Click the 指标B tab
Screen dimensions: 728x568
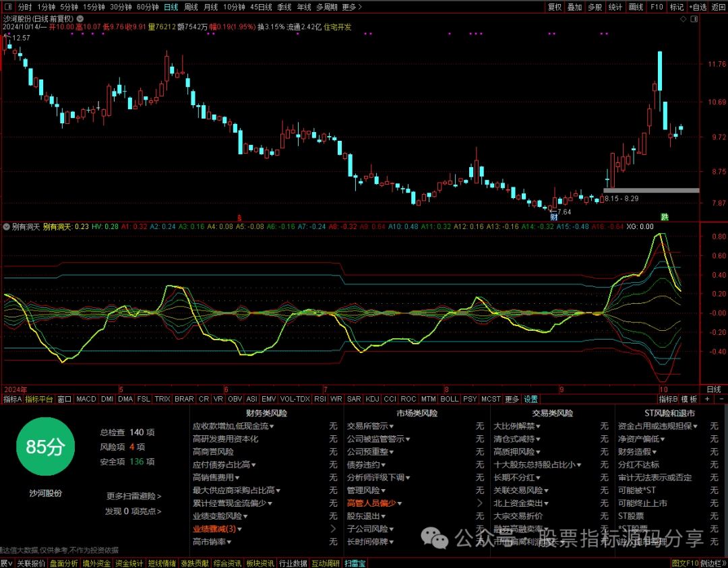[668, 399]
